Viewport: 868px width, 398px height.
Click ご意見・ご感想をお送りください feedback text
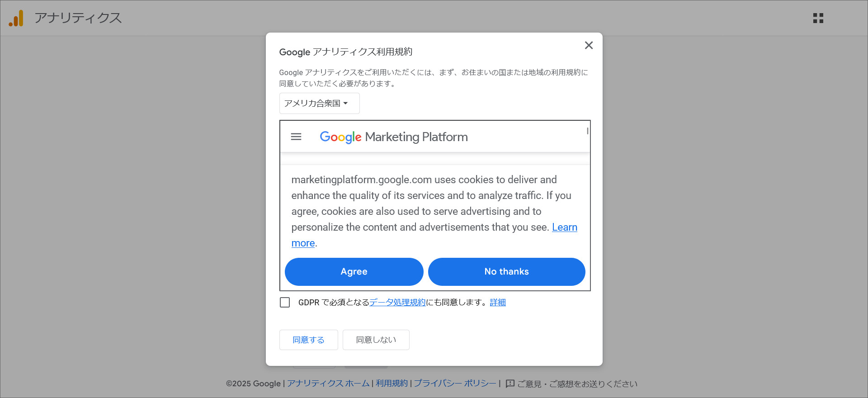(x=577, y=384)
